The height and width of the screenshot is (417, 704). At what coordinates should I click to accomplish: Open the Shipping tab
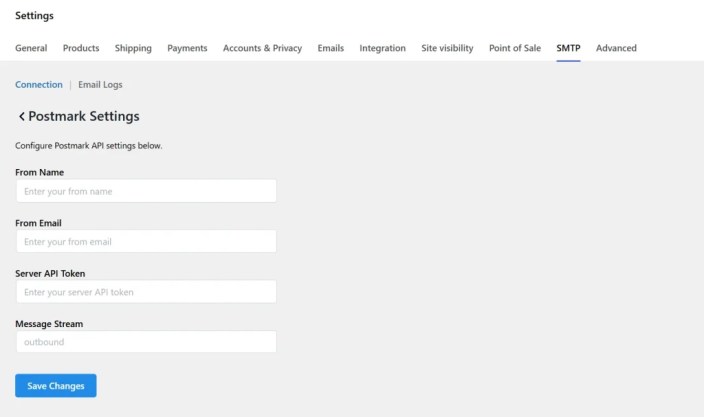(x=133, y=48)
